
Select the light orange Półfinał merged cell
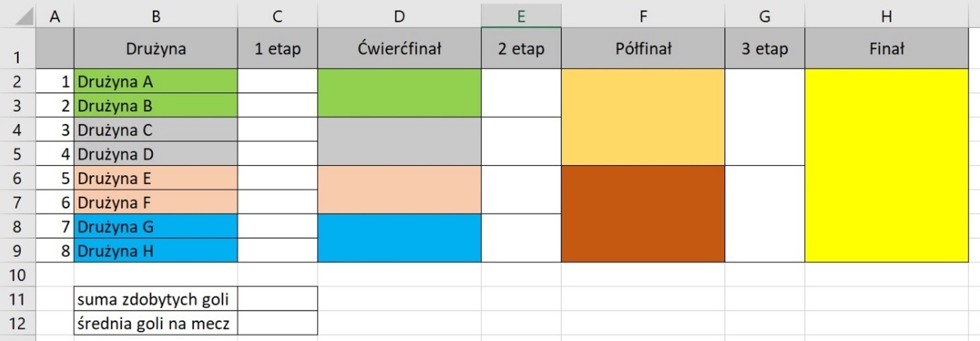click(x=642, y=117)
